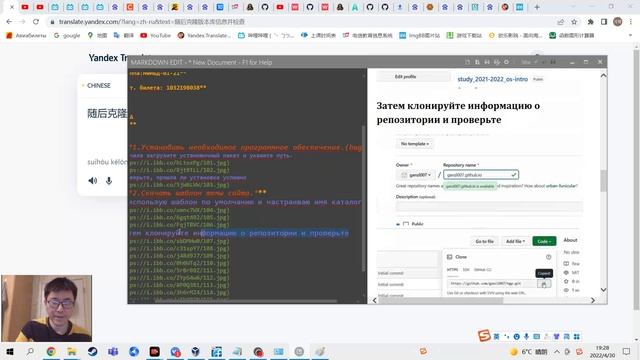Select CHINESE source language in Yandex Translate
The image size is (640, 360).
[98, 85]
